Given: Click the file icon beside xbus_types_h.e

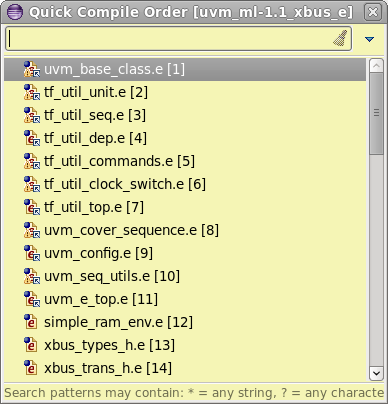Looking at the screenshot, I should [31, 345].
